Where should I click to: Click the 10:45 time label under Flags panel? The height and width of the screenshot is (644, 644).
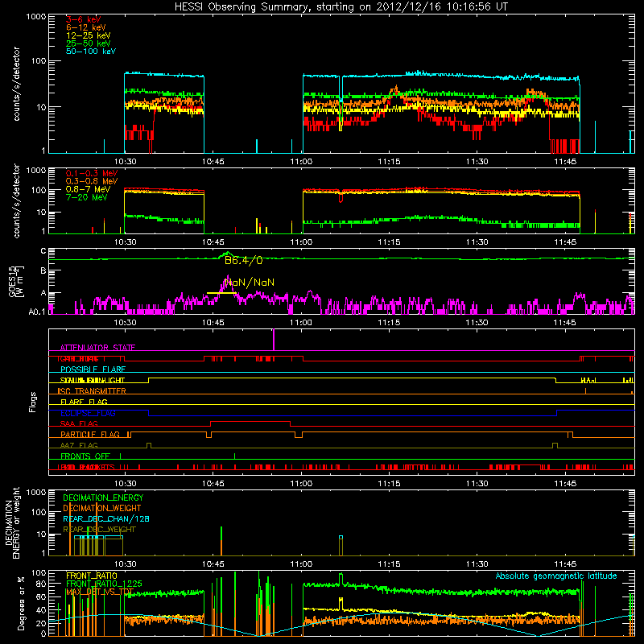tap(213, 484)
